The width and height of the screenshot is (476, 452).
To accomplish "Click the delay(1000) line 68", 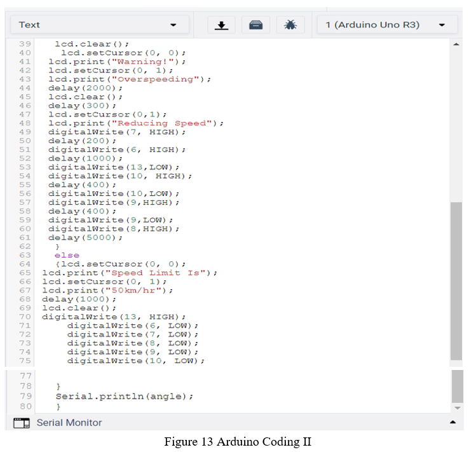I will pos(79,299).
